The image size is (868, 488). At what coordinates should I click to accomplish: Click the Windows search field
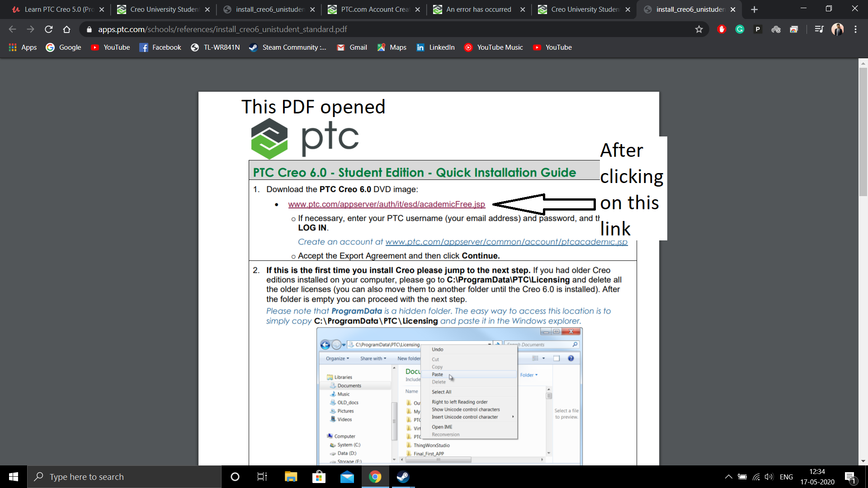point(124,477)
